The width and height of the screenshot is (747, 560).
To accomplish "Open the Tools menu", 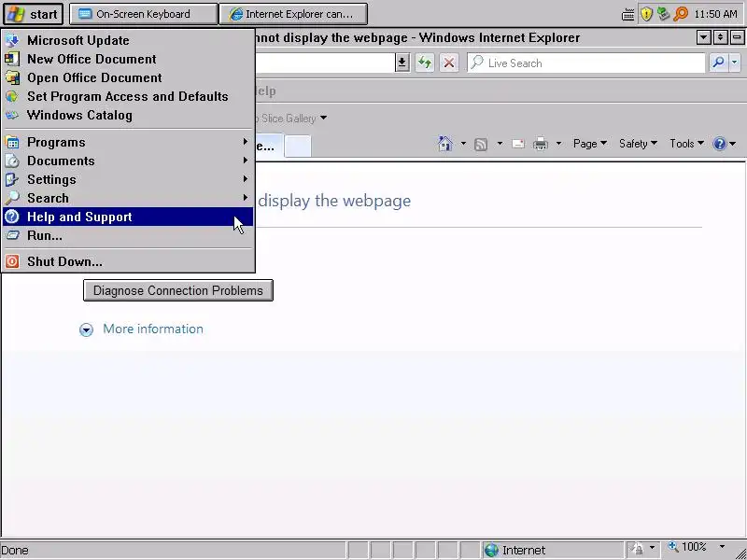I will 686,144.
